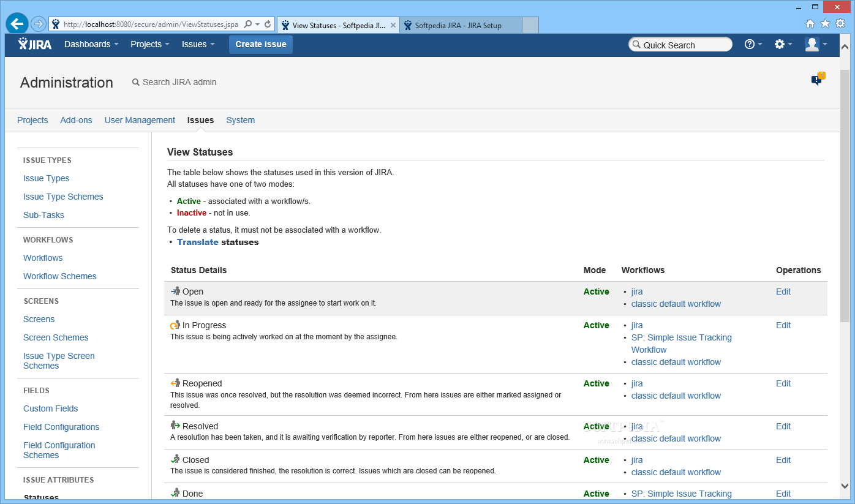Open Custom Fields in sidebar
855x504 pixels.
click(51, 408)
